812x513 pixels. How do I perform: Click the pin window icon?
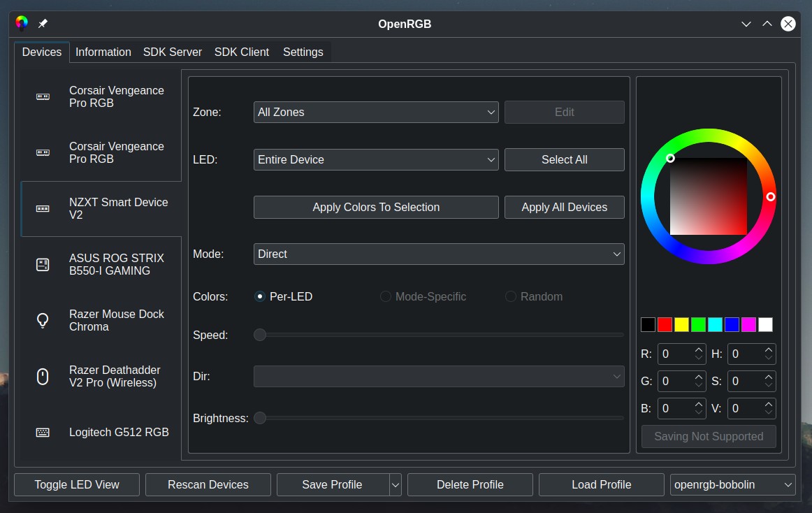click(x=43, y=23)
